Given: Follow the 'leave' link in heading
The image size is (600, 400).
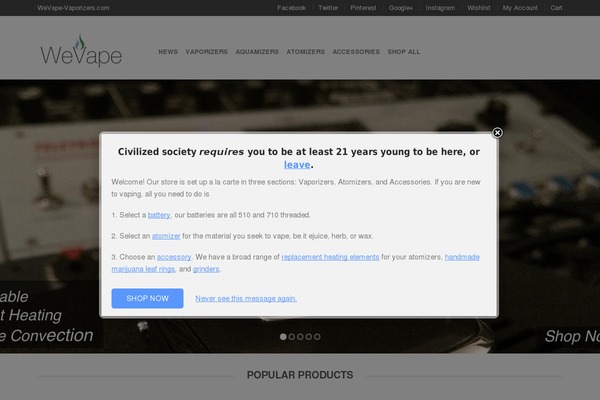Looking at the screenshot, I should click(297, 165).
